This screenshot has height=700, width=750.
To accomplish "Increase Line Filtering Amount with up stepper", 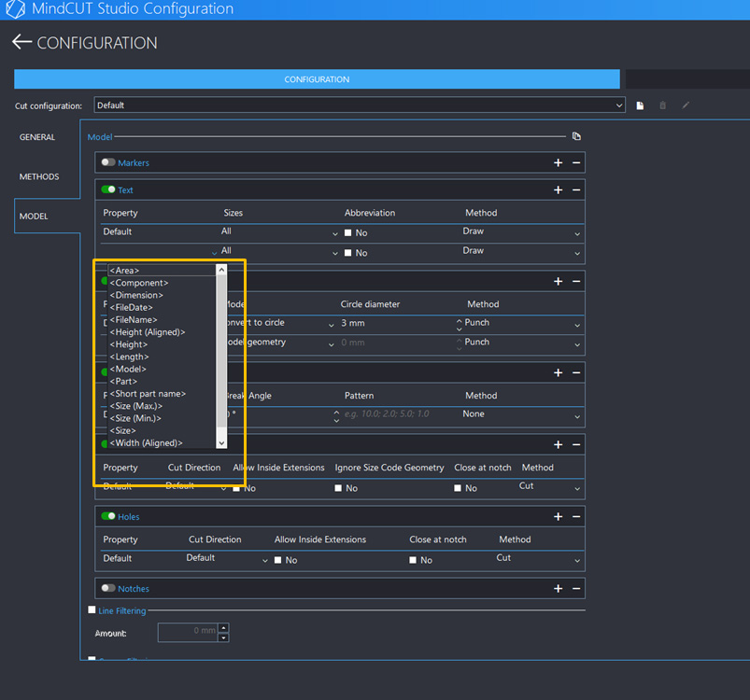I will coord(223,627).
